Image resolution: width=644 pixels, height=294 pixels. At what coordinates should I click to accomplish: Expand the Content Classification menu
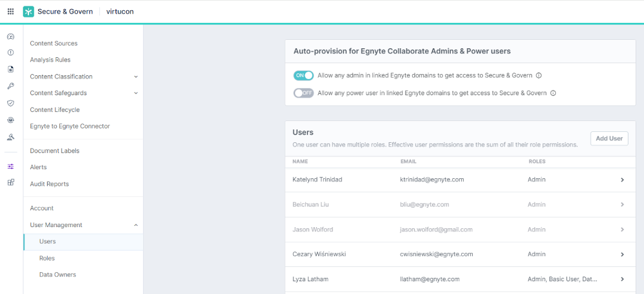click(136, 77)
